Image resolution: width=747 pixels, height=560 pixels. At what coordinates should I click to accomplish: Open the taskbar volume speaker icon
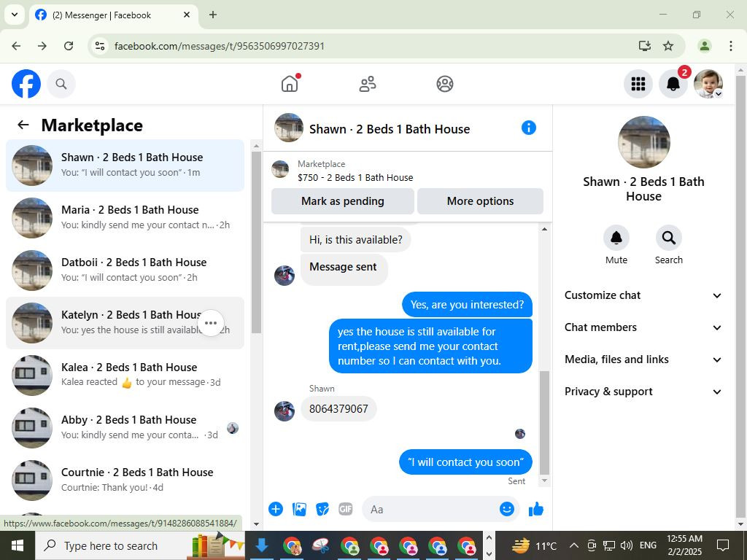(626, 545)
